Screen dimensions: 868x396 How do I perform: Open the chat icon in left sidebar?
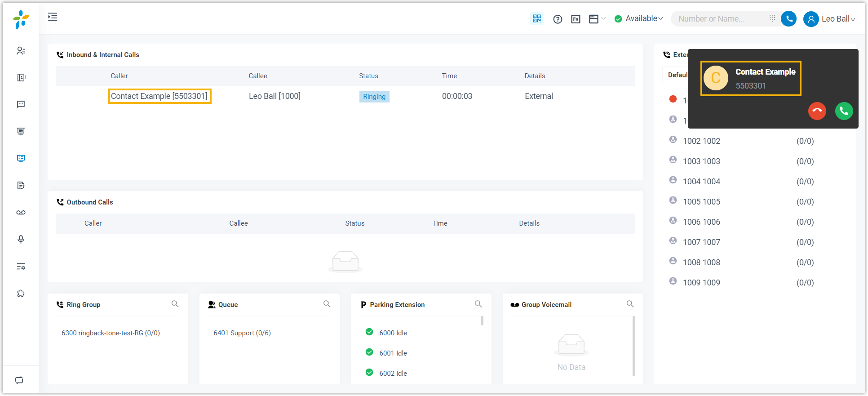pyautogui.click(x=21, y=104)
